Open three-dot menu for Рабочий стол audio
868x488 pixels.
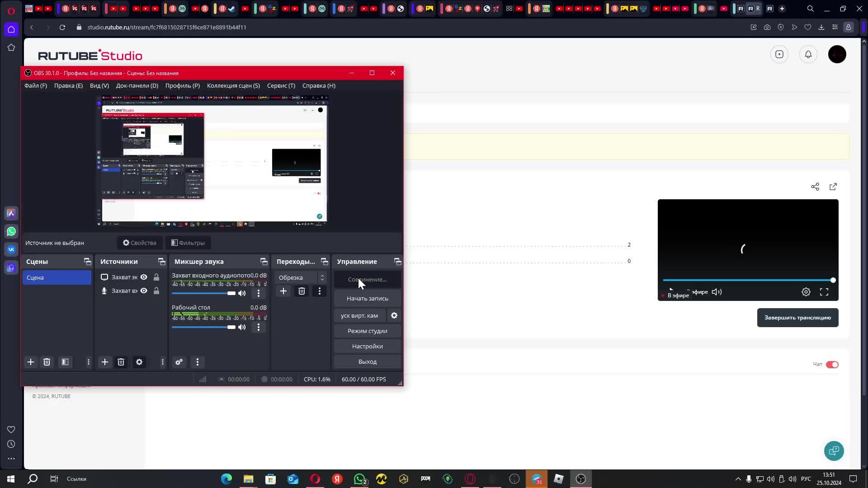coord(259,327)
